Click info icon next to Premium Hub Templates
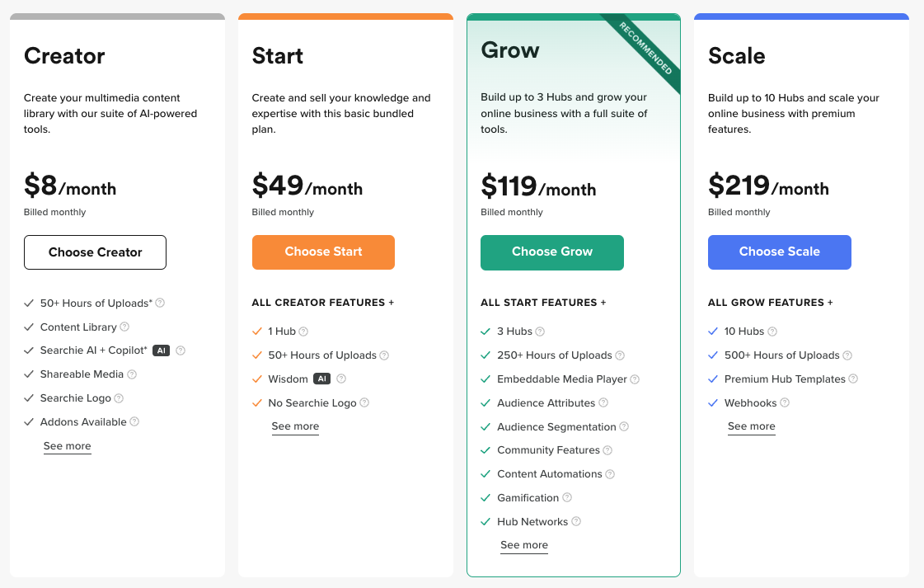 pyautogui.click(x=853, y=379)
